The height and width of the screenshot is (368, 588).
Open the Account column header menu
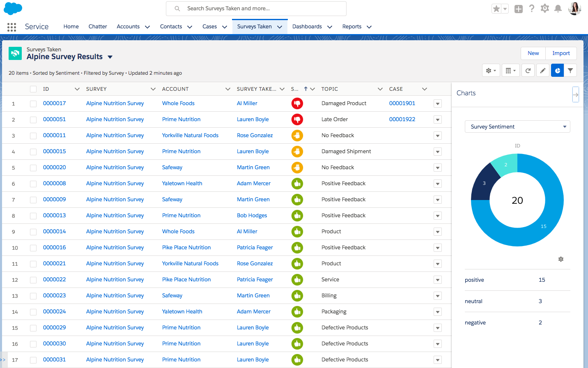[228, 89]
